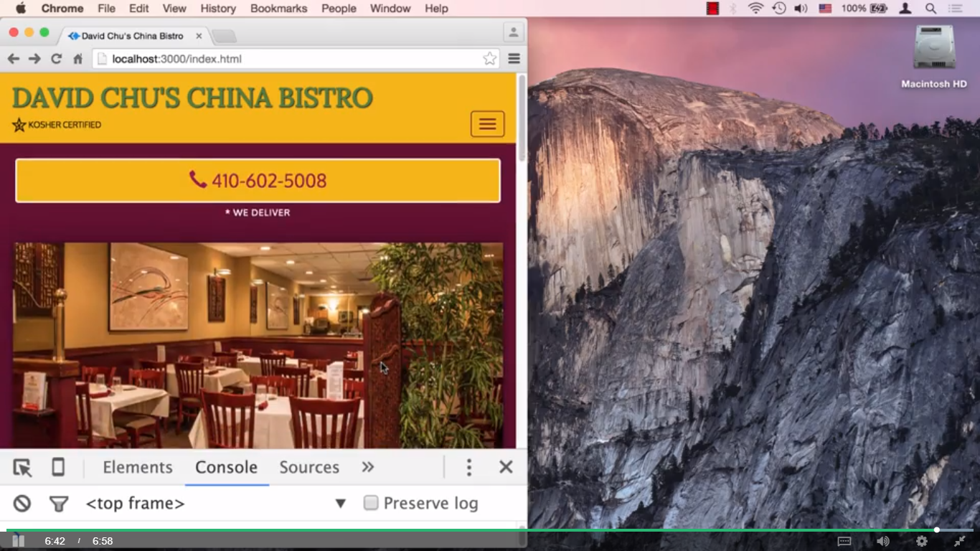This screenshot has height=551, width=980.
Task: Exit fullscreen video mode icon
Action: click(960, 541)
